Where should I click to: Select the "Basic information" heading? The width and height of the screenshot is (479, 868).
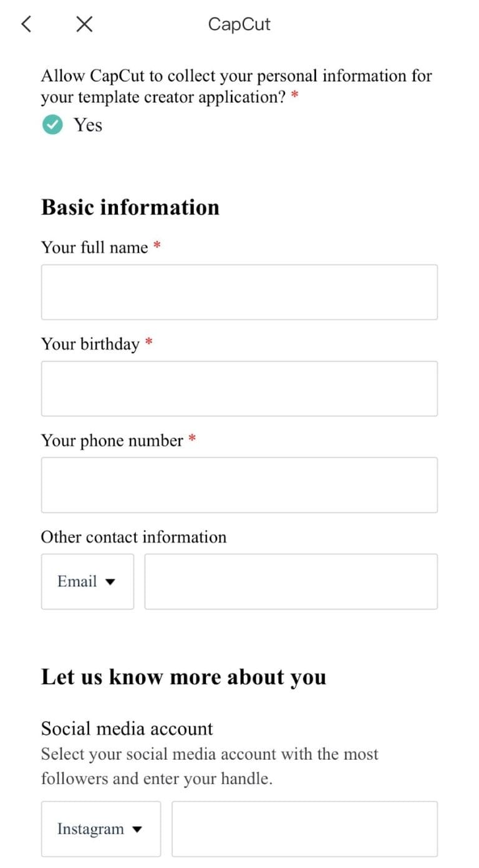(130, 207)
